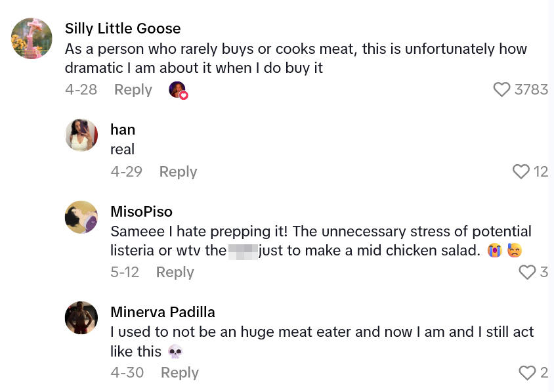This screenshot has width=554, height=392.
Task: Open MisoPiso's profile avatar
Action: (81, 217)
